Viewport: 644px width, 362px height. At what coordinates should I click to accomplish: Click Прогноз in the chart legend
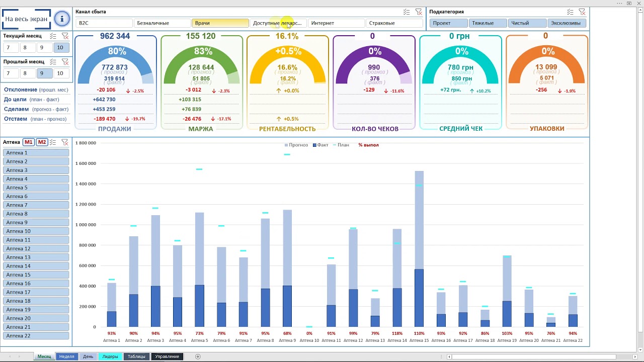pyautogui.click(x=296, y=145)
